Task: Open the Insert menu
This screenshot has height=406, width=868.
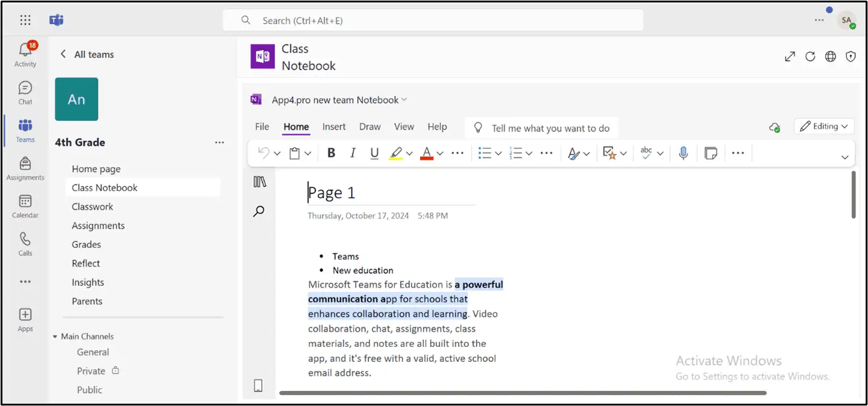Action: [x=334, y=127]
